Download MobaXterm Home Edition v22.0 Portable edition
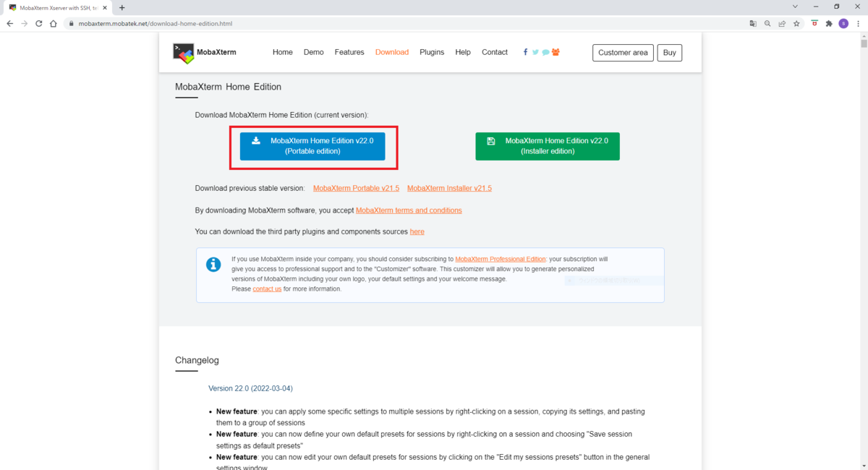The image size is (868, 470). [312, 146]
